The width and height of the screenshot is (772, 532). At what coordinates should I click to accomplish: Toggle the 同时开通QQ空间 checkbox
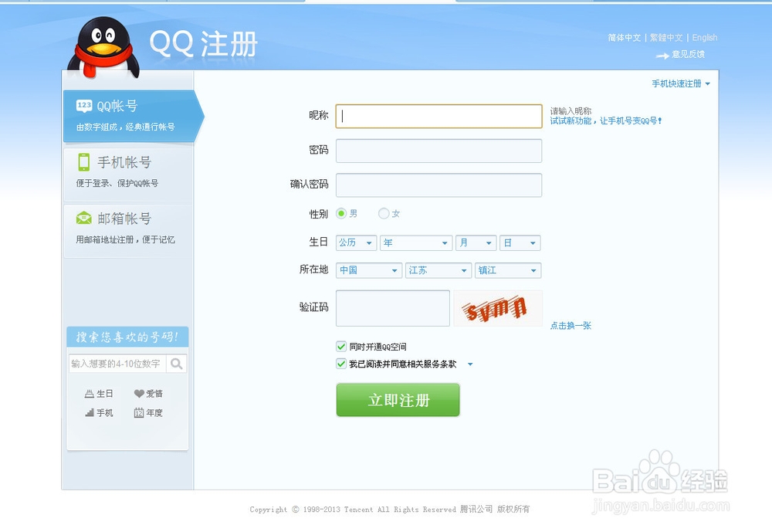tap(341, 346)
